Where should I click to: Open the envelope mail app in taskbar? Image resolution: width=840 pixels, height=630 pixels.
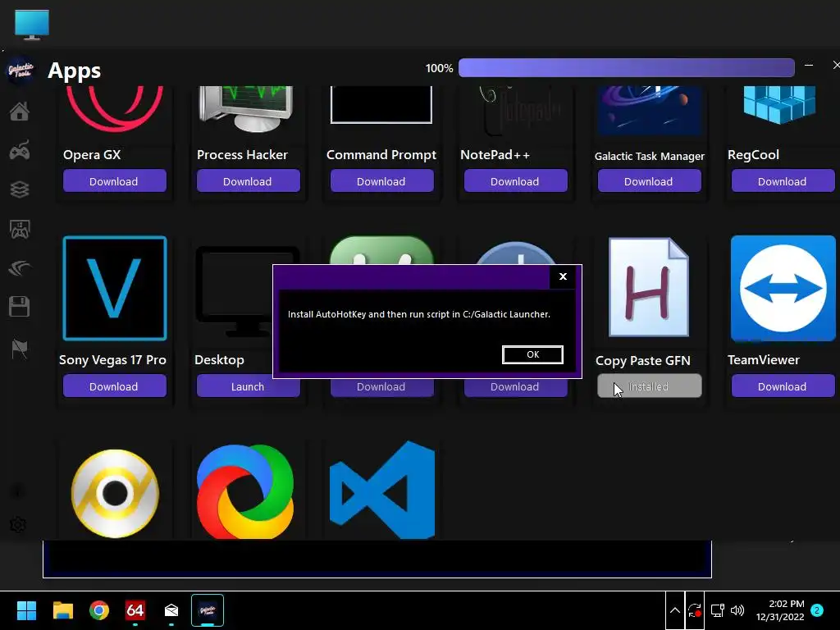(x=171, y=610)
